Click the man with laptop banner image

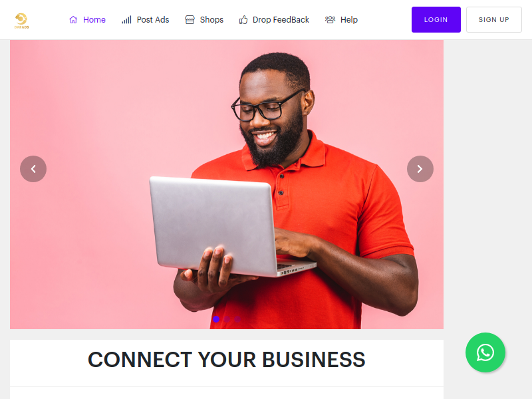tap(227, 185)
